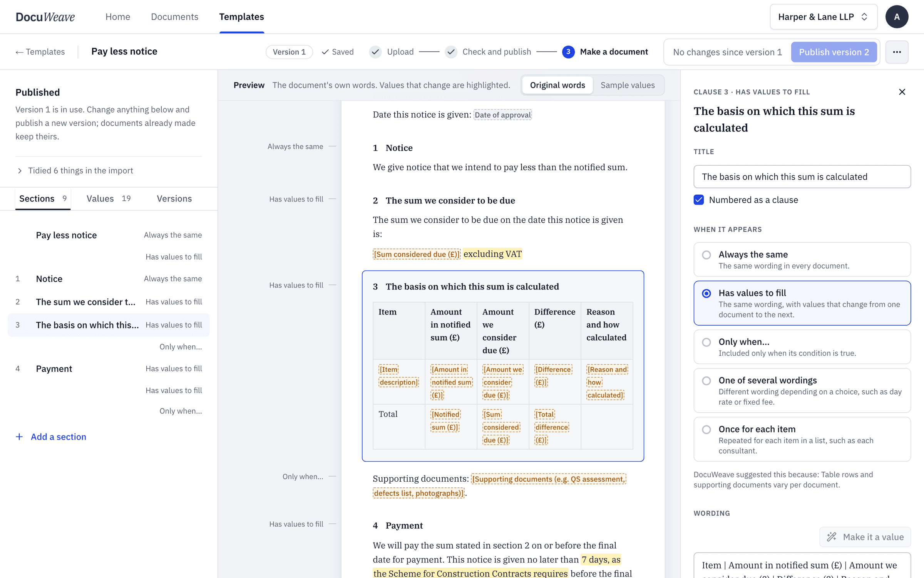Screen dimensions: 924x578
Task: Select section 1 Notice in the list
Action: (x=109, y=279)
